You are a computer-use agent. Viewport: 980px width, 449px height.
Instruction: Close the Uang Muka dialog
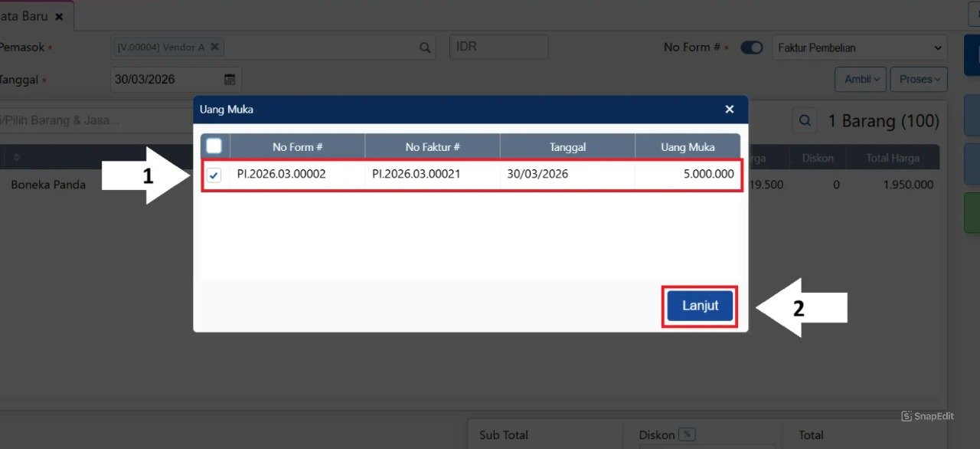tap(730, 110)
